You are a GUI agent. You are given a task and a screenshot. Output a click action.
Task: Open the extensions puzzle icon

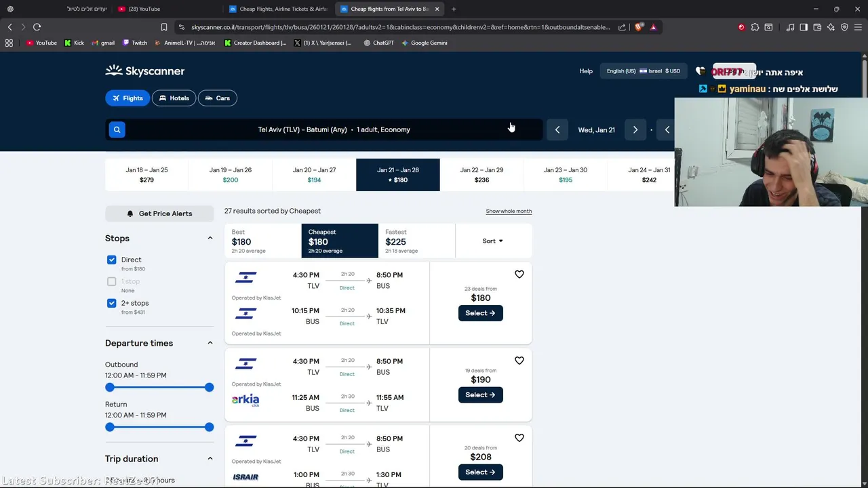point(755,27)
